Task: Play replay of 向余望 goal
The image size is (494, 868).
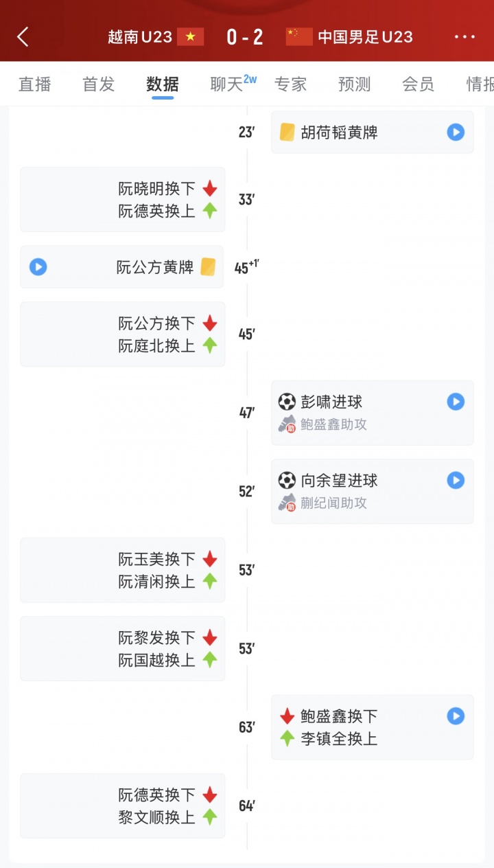Action: click(456, 480)
